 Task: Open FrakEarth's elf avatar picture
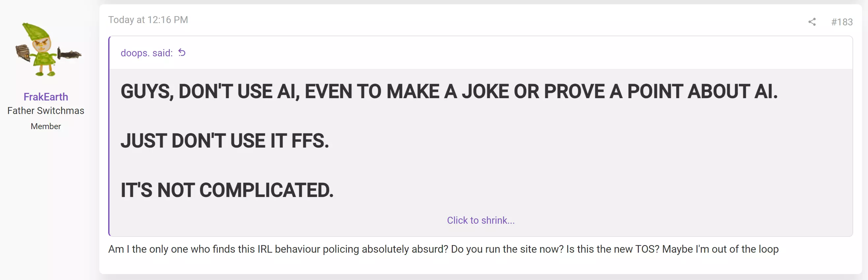tap(47, 49)
